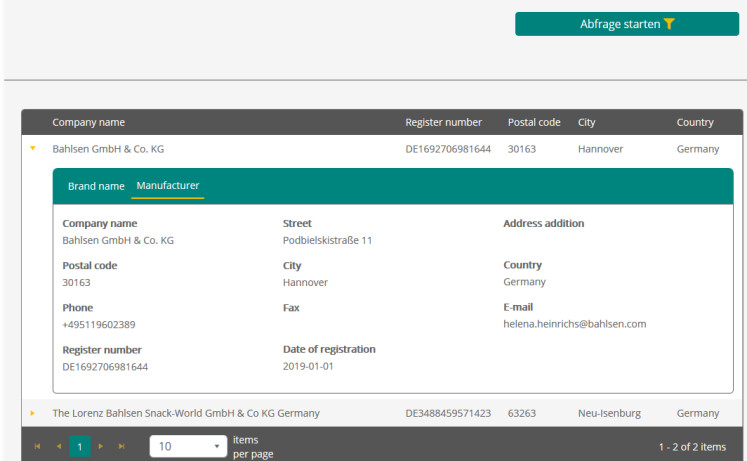Click email helena.heinrichs@bahlsen.com
747x461 pixels.
[x=575, y=324]
